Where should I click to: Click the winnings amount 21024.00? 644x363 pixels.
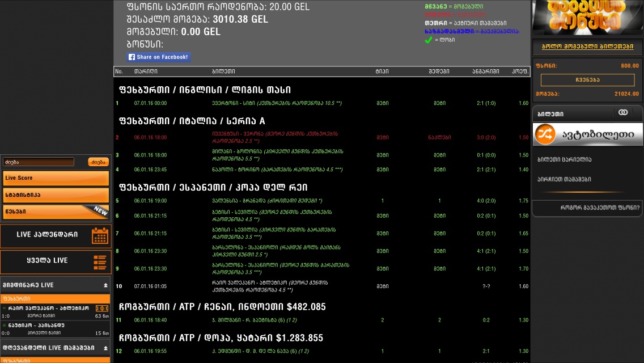627,94
